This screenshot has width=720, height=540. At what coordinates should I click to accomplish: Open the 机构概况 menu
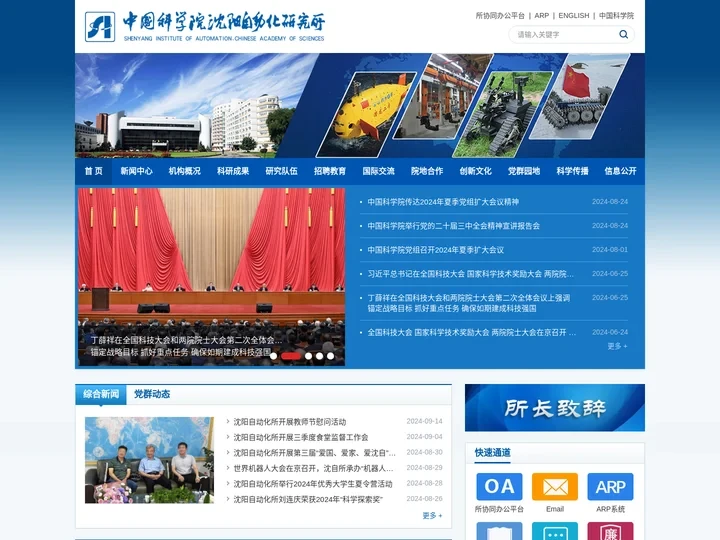pyautogui.click(x=185, y=171)
